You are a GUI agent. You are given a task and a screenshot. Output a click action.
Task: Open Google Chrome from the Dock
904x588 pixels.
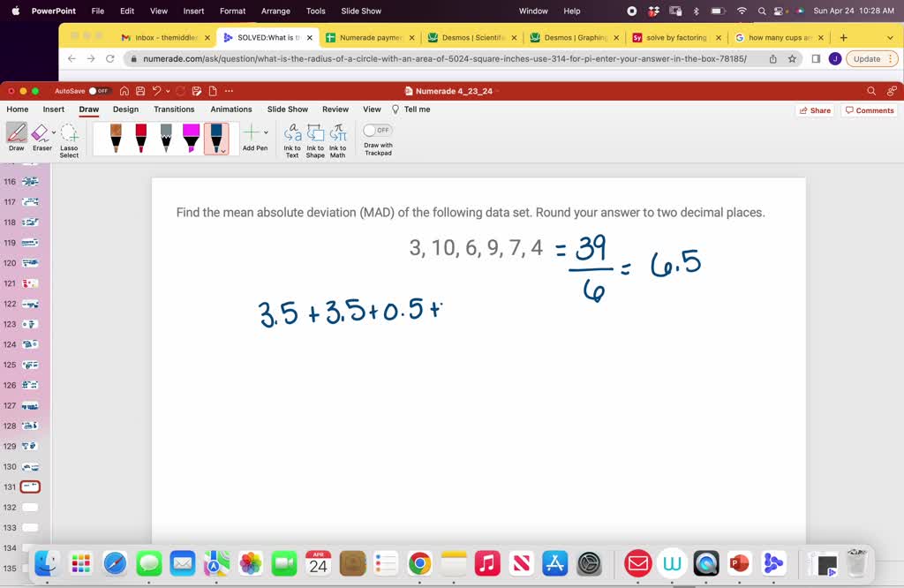419,563
